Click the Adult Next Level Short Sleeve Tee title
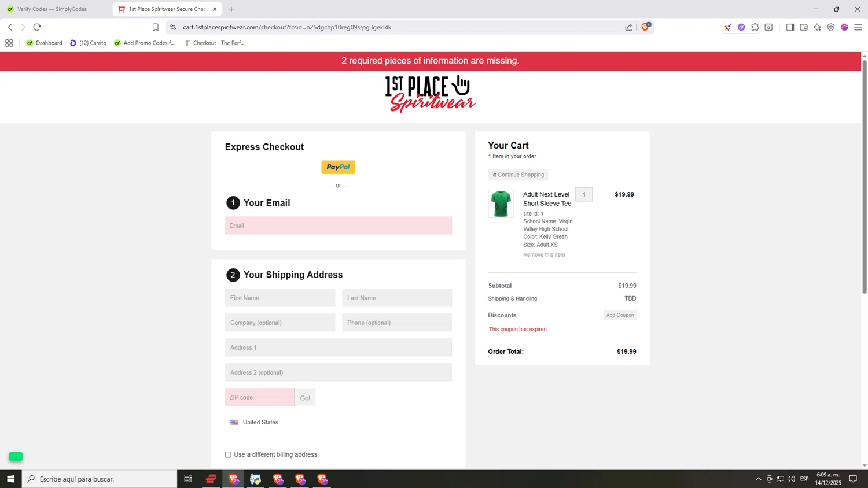 pyautogui.click(x=547, y=199)
